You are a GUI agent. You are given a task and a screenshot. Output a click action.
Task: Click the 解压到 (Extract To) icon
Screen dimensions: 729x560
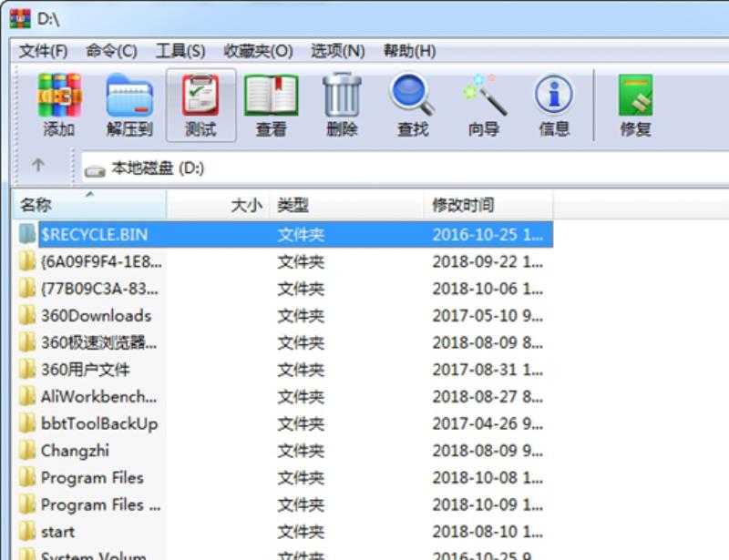(x=129, y=96)
